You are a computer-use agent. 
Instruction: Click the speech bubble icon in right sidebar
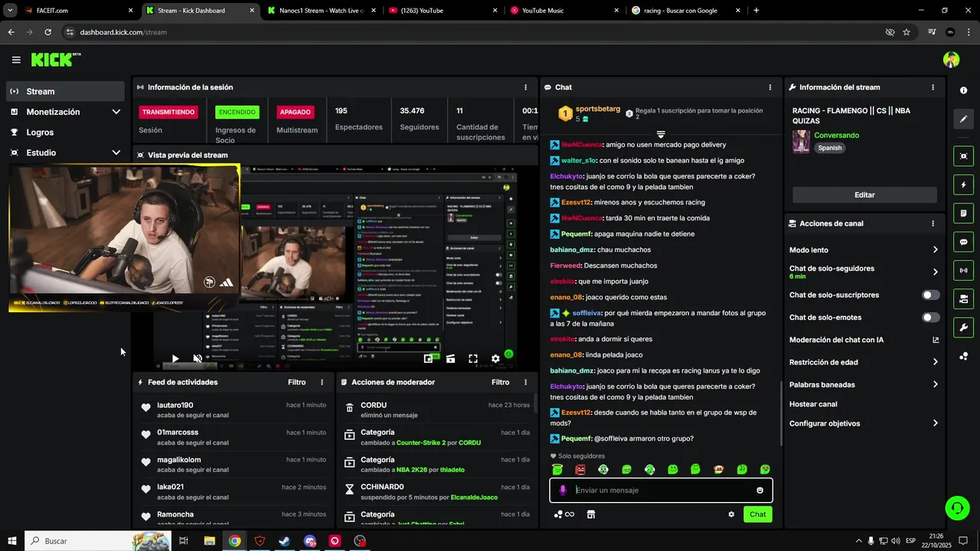963,242
